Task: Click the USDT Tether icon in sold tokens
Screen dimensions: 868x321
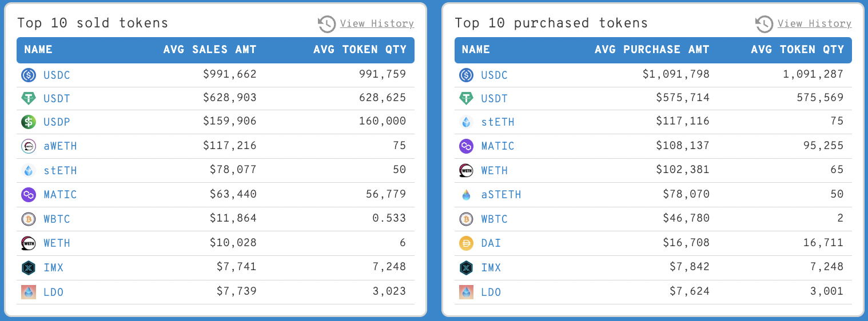Action: pos(29,98)
